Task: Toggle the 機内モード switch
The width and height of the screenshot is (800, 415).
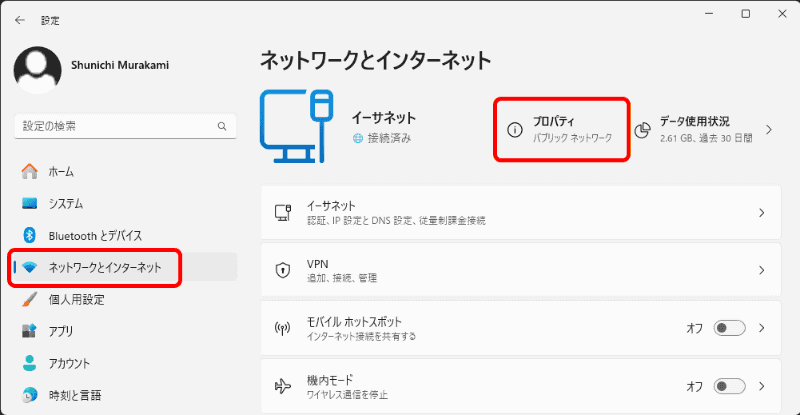Action: pyautogui.click(x=729, y=386)
